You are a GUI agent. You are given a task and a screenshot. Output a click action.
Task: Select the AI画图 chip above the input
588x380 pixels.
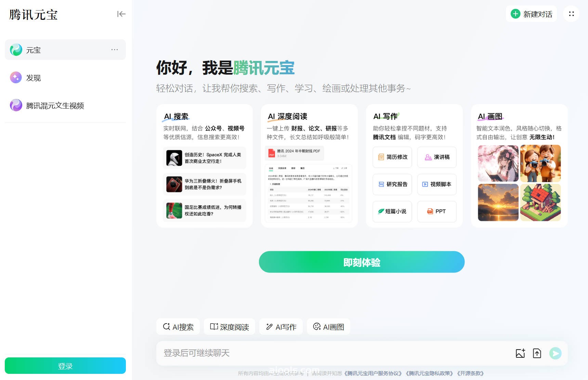[x=328, y=327]
